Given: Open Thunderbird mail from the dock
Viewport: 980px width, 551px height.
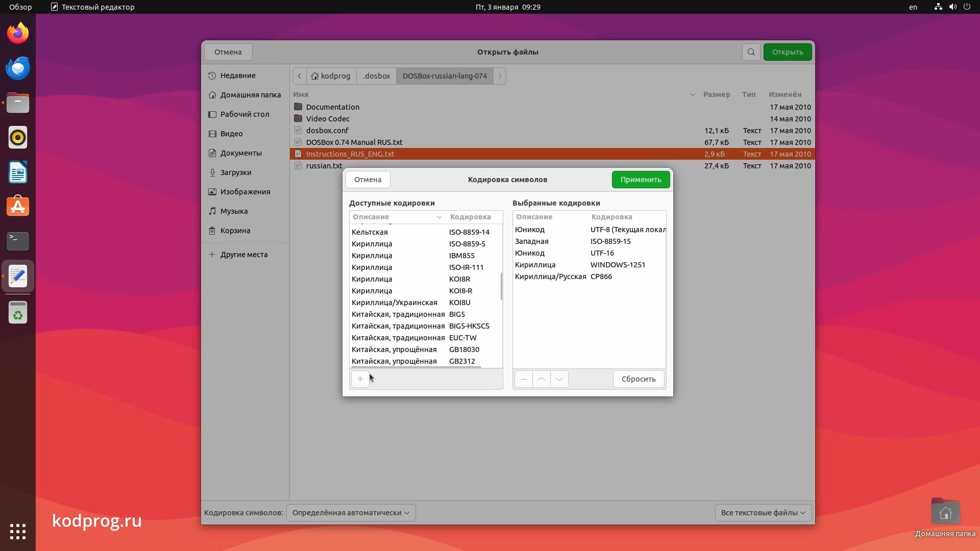Looking at the screenshot, I should (x=18, y=68).
